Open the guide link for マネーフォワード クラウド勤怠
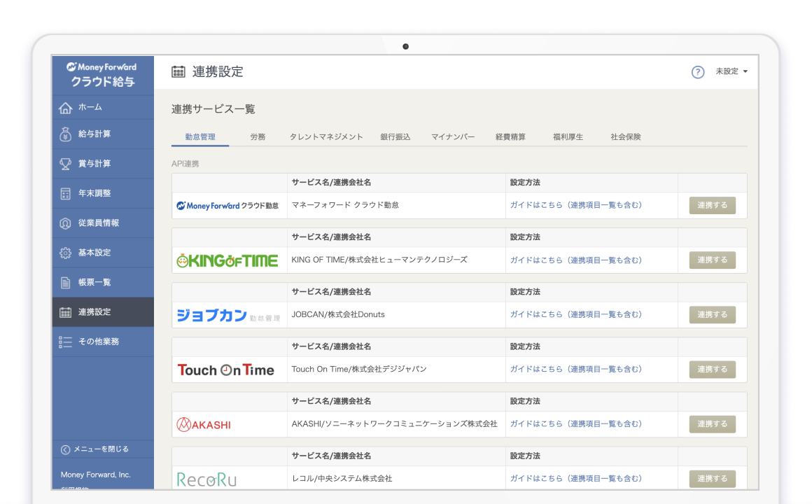Image resolution: width=812 pixels, height=504 pixels. pyautogui.click(x=576, y=205)
